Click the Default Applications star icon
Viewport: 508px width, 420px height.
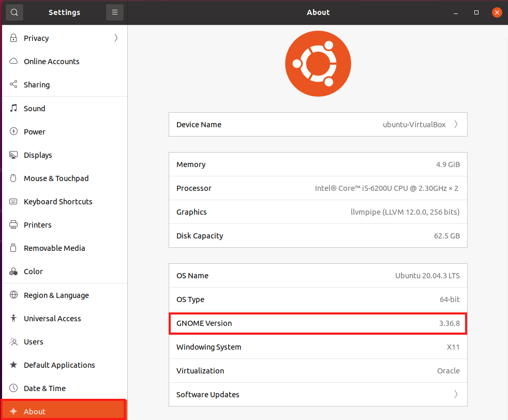(x=13, y=365)
